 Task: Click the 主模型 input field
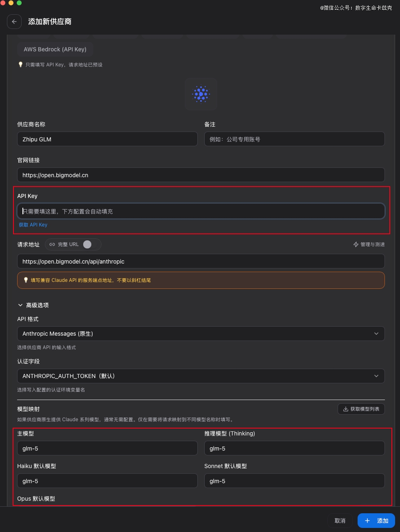107,448
